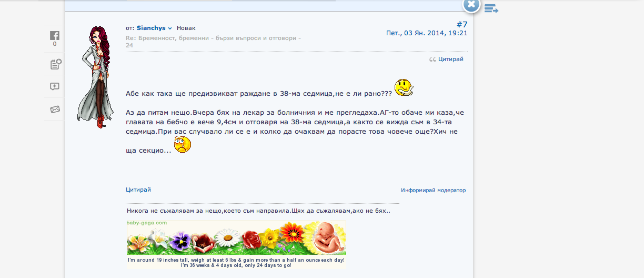Share the post on Facebook
Image resolution: width=644 pixels, height=278 pixels.
[x=54, y=36]
